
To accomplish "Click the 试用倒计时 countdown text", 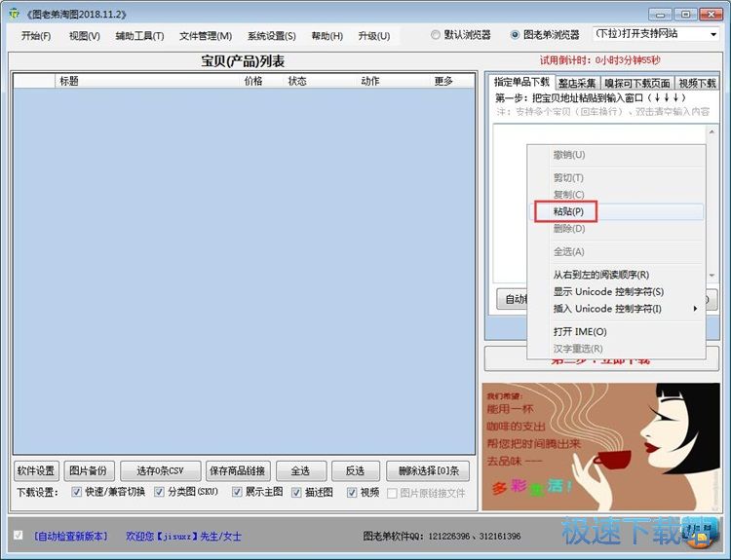I will click(600, 60).
